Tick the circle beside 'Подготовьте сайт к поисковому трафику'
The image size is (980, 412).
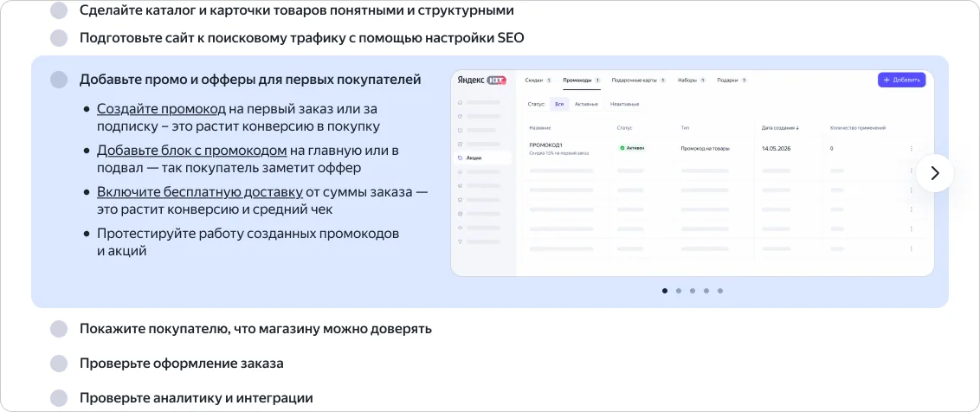point(59,37)
